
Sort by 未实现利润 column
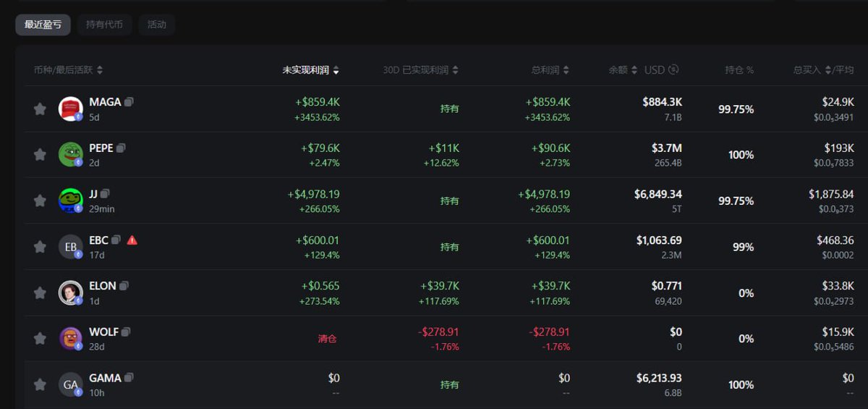(311, 70)
